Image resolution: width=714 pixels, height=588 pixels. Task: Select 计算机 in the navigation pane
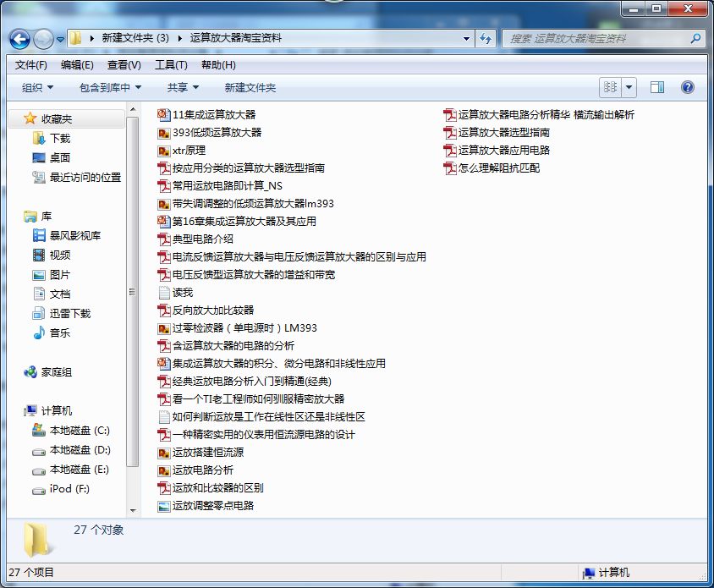57,411
